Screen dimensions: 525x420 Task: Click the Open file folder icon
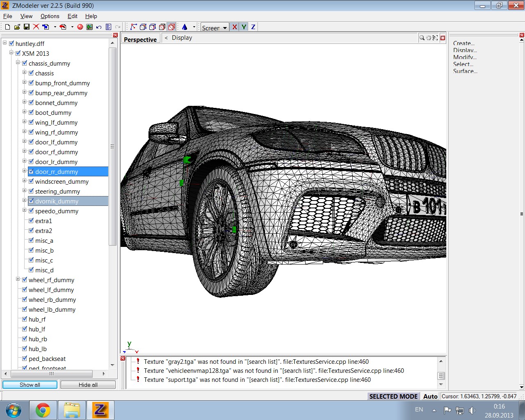(17, 27)
